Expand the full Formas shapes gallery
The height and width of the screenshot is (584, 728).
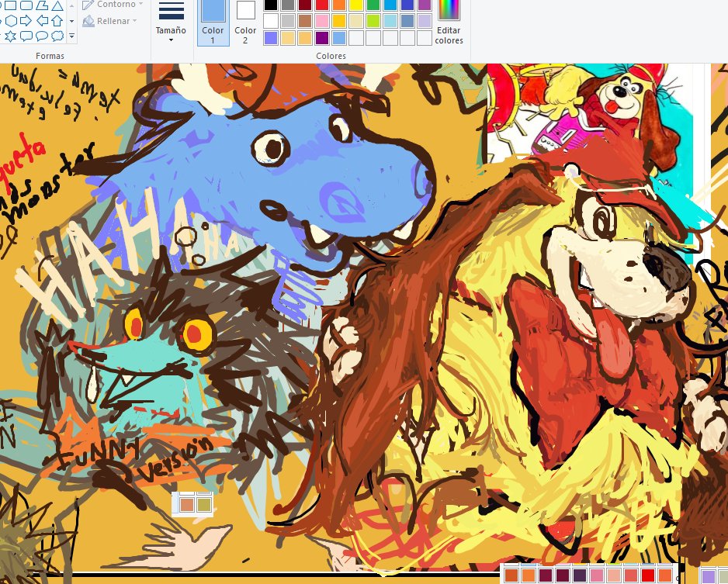click(x=71, y=36)
